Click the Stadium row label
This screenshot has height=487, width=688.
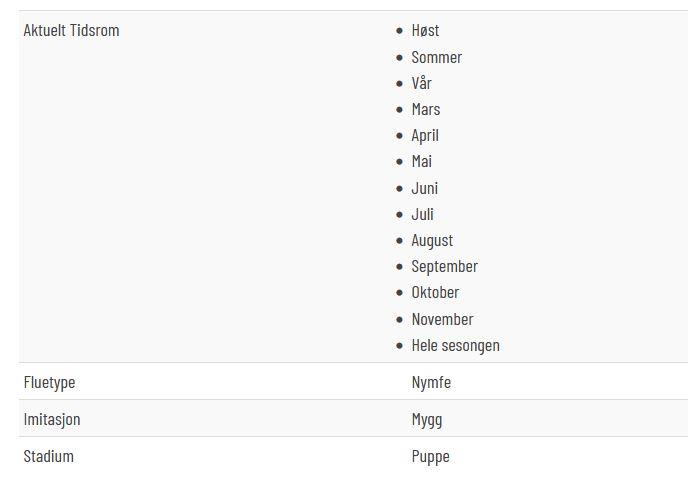click(x=49, y=457)
